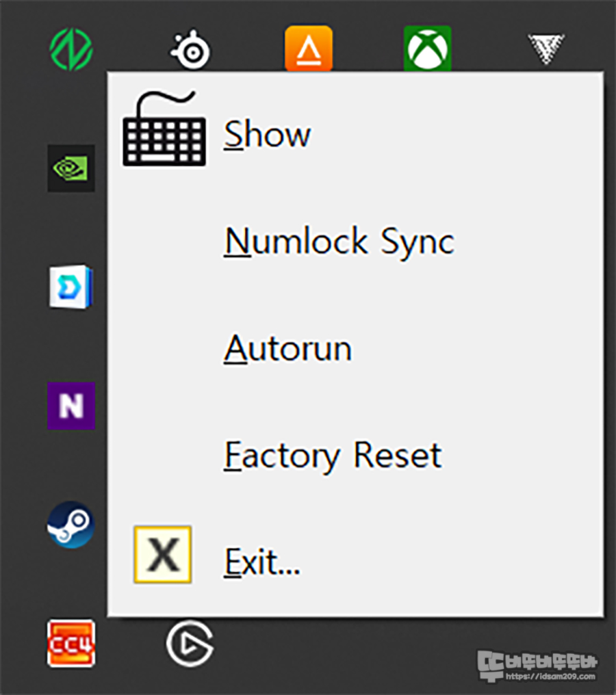The height and width of the screenshot is (695, 616).
Task: Click the blue D box tray icon
Action: tap(71, 287)
